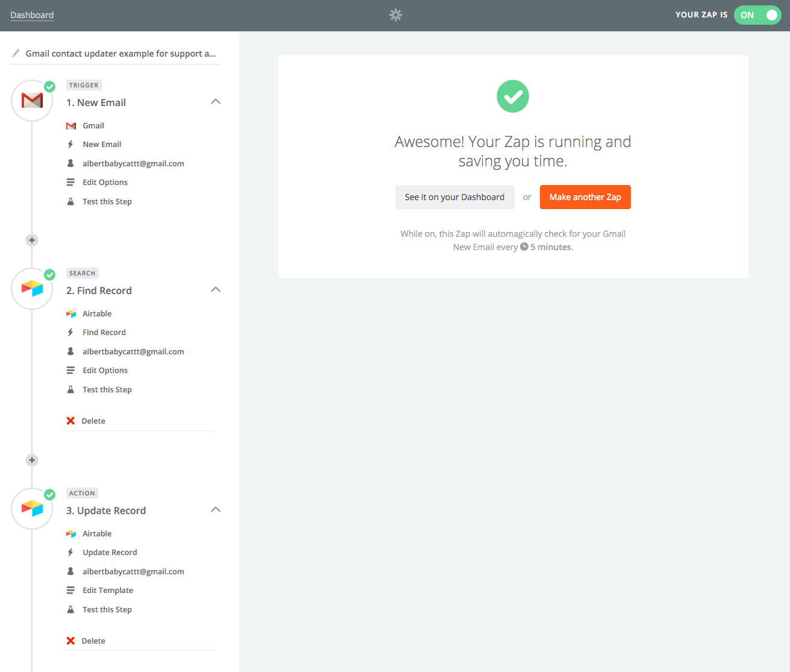Click the lightning bolt icon beside New Email
This screenshot has width=790, height=672.
click(x=71, y=144)
